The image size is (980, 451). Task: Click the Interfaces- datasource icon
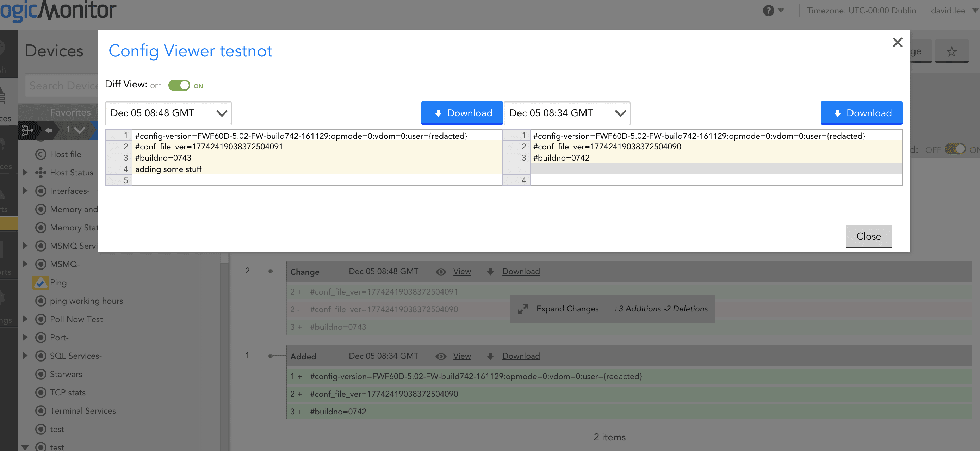tap(41, 191)
